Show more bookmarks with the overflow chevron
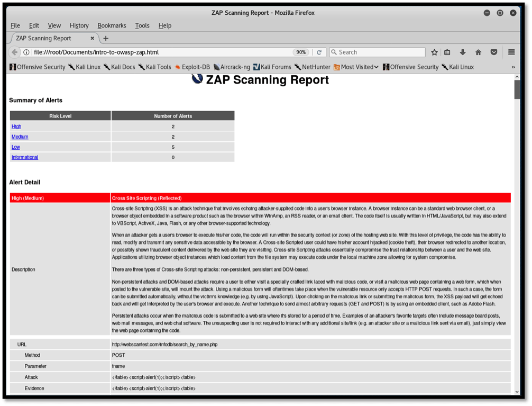The image size is (532, 406). pos(513,67)
